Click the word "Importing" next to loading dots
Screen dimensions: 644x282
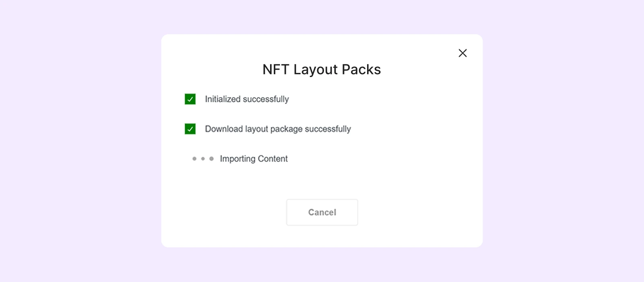237,159
